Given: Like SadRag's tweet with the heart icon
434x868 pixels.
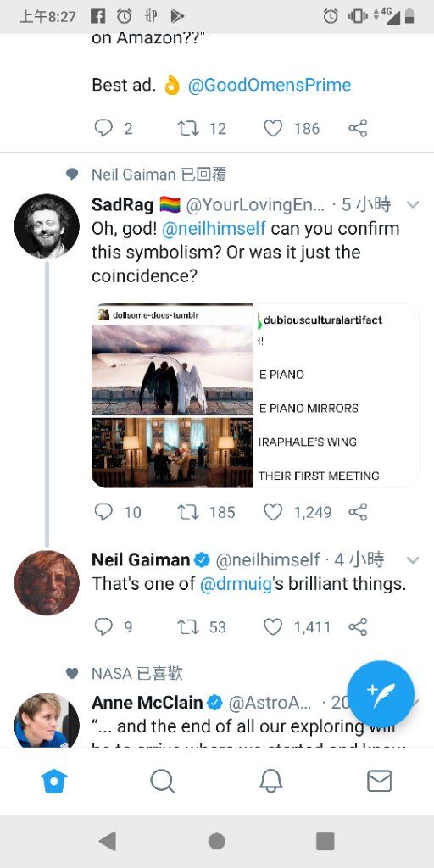Looking at the screenshot, I should tap(273, 512).
